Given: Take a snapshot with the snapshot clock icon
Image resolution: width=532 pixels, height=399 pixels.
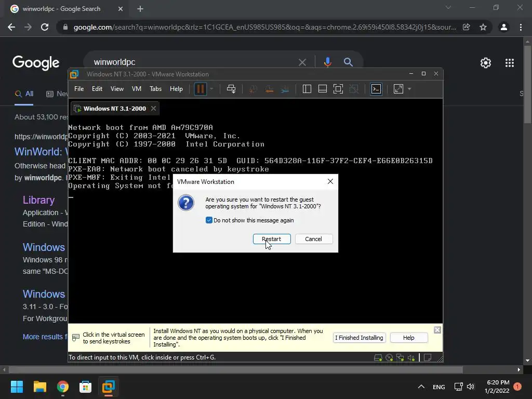Looking at the screenshot, I should pyautogui.click(x=253, y=89).
